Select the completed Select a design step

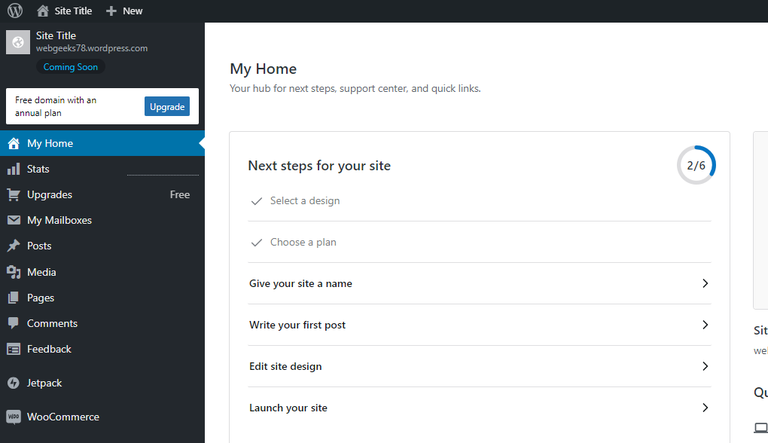480,201
